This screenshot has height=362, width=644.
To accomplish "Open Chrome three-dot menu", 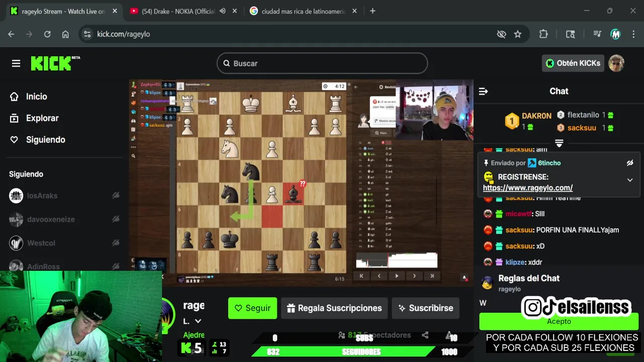I will point(633,34).
